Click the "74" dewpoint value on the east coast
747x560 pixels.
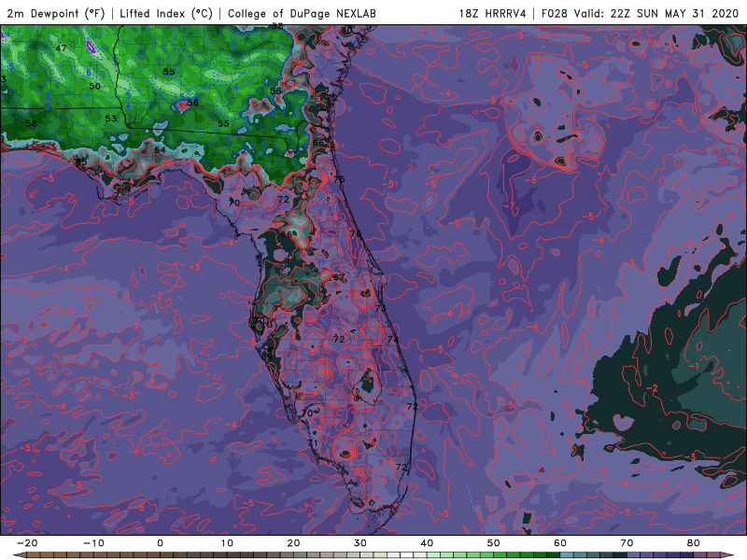point(392,339)
